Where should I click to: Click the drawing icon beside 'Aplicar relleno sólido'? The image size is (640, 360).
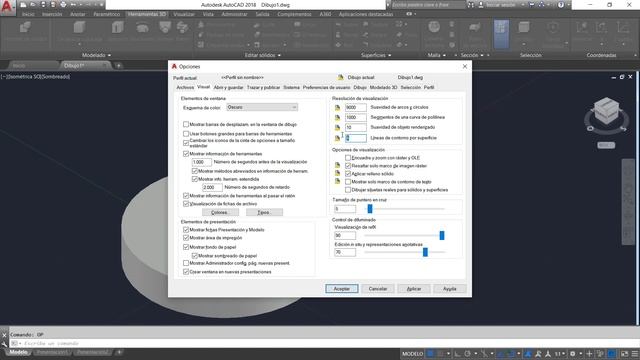pyautogui.click(x=337, y=173)
